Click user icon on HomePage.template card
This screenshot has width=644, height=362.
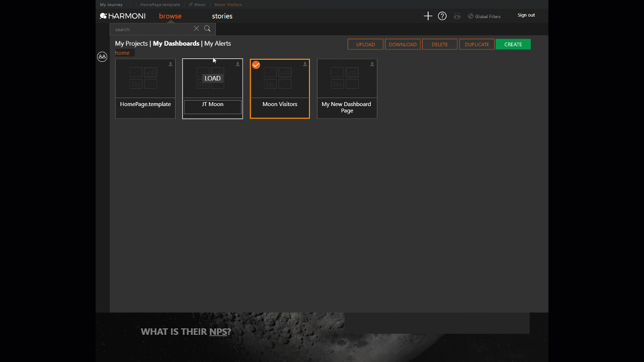[171, 64]
